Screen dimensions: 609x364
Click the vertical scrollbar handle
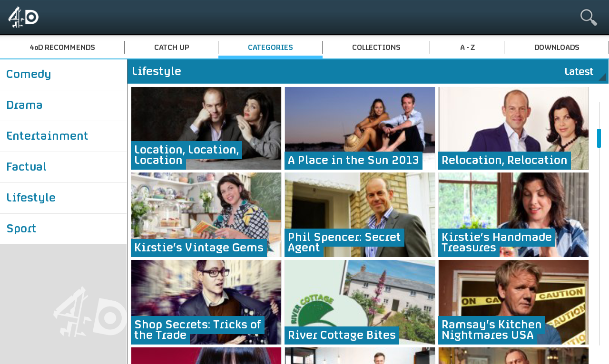coord(599,138)
